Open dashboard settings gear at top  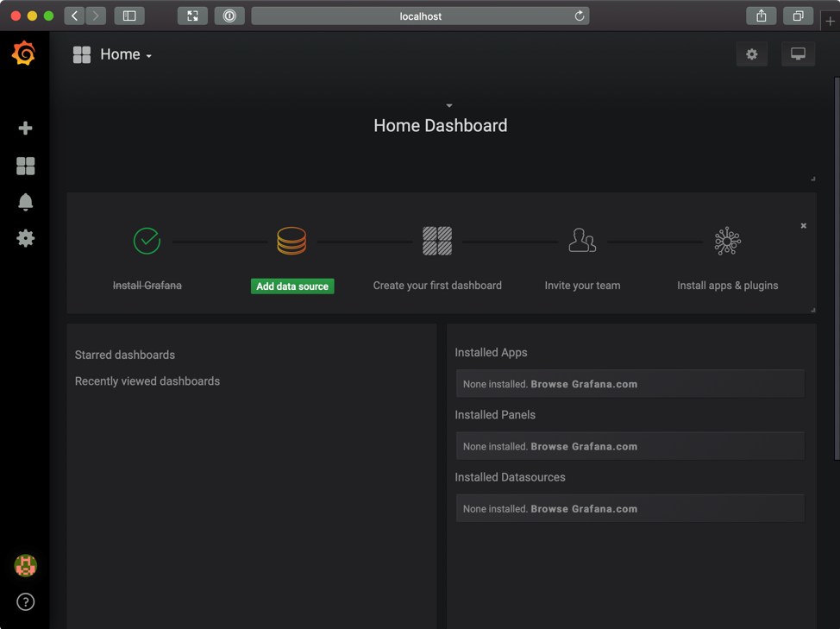pyautogui.click(x=751, y=54)
